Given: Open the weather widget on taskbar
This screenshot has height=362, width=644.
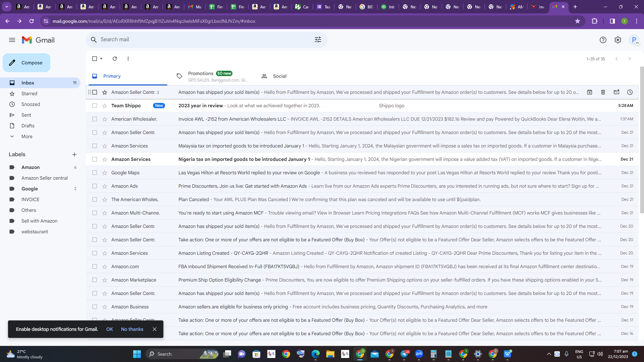Looking at the screenshot, I should pyautogui.click(x=24, y=354).
